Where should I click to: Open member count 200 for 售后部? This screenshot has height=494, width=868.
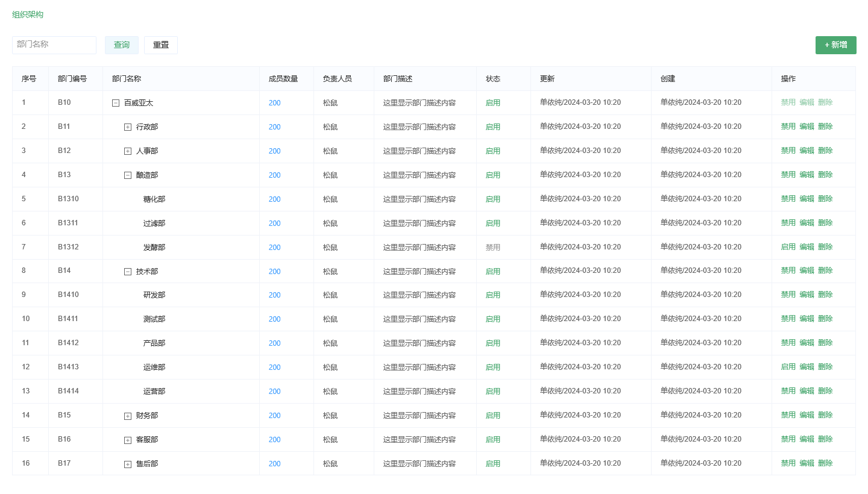click(275, 464)
